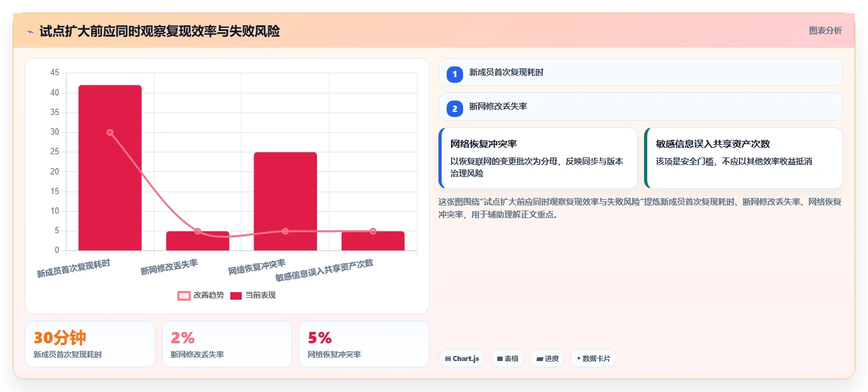
Task: Click the 图表分析 label in header
Action: [826, 30]
